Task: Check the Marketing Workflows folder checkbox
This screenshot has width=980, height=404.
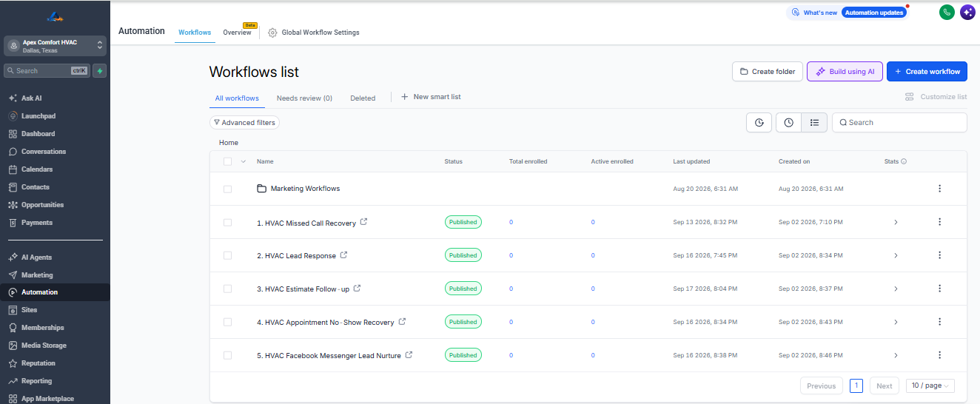Action: point(227,189)
